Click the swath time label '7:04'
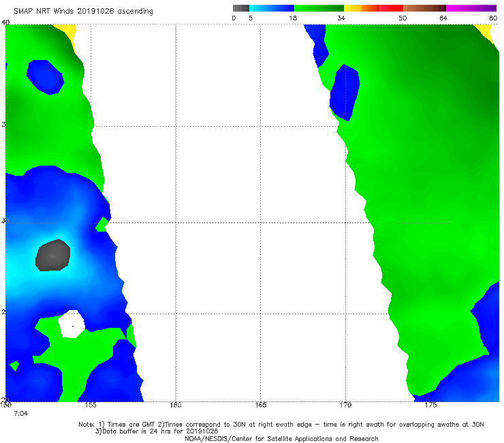Image resolution: width=504 pixels, height=443 pixels. (x=21, y=414)
